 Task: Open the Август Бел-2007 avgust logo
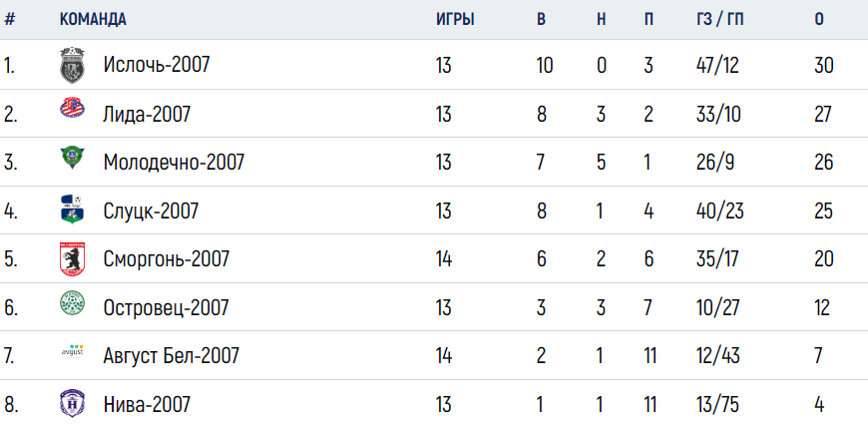pos(72,352)
